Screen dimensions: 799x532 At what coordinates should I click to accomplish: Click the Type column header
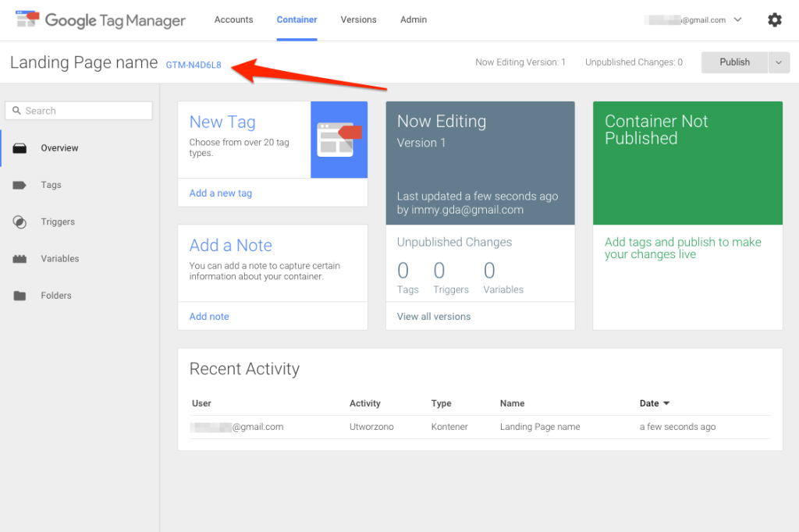(x=442, y=403)
